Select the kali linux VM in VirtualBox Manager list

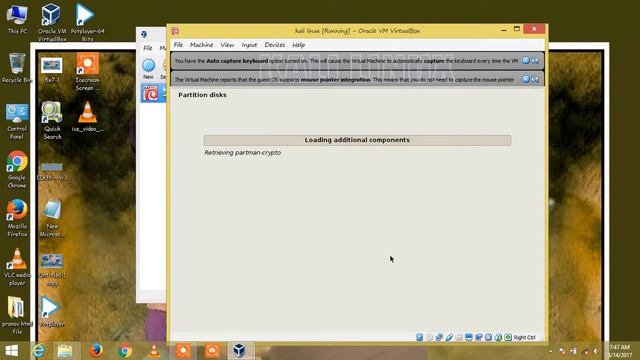(153, 93)
